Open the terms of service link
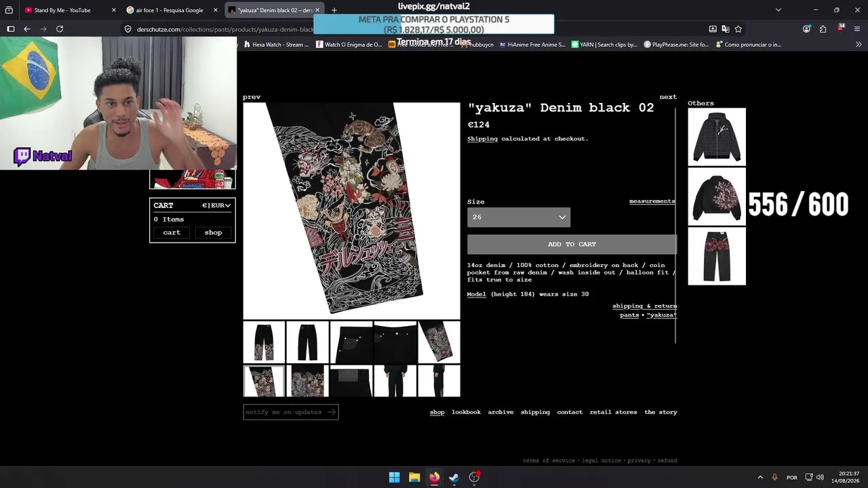This screenshot has width=868, height=488. (549, 461)
